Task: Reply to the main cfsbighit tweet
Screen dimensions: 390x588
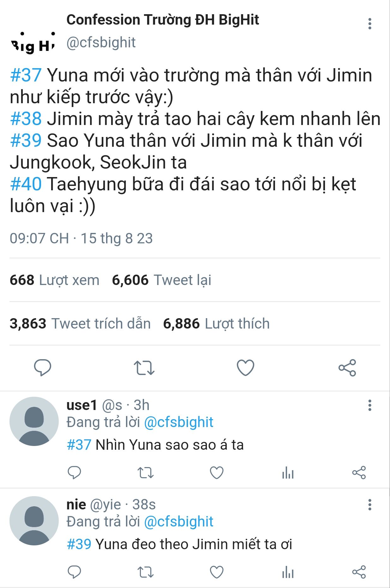Action: point(42,368)
